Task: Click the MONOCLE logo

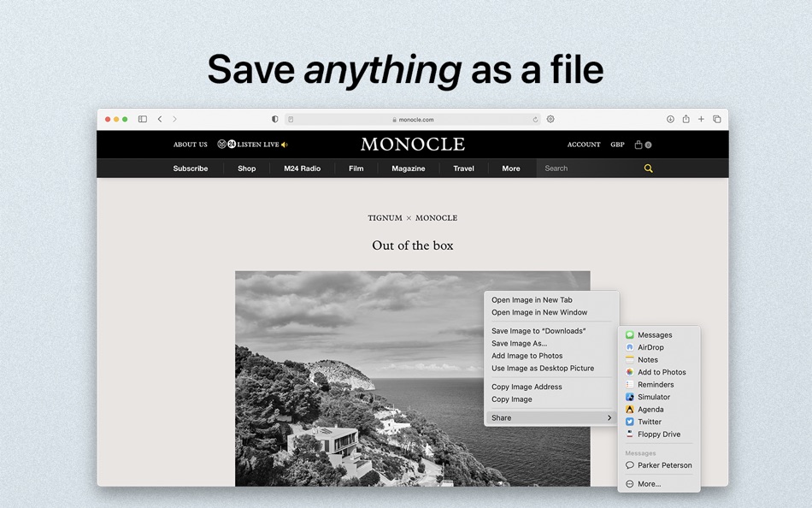Action: coord(413,145)
